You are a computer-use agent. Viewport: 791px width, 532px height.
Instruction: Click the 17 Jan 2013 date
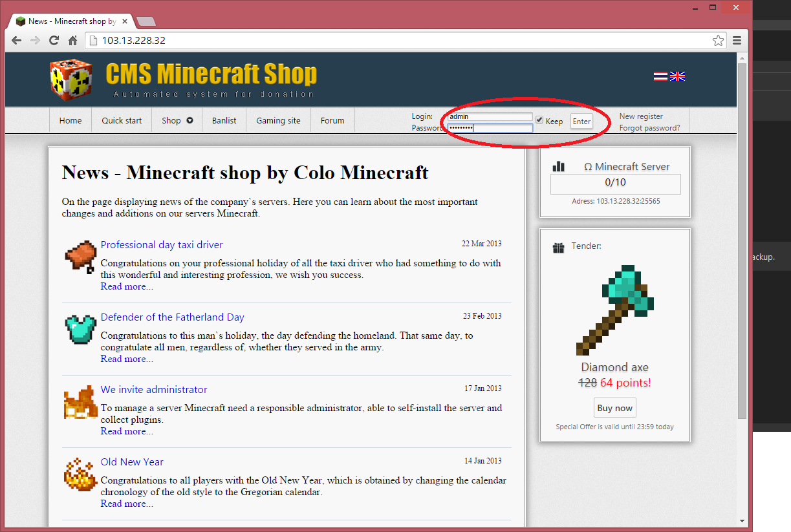[482, 388]
